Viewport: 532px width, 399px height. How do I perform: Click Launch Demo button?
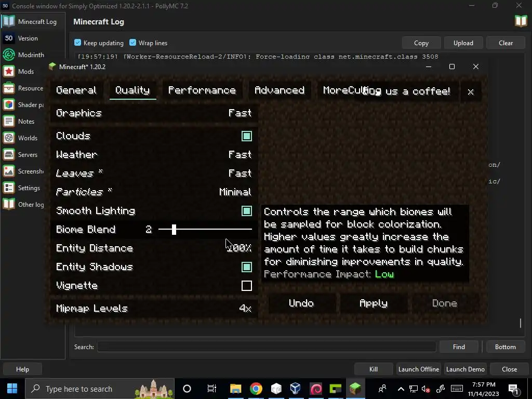465,369
